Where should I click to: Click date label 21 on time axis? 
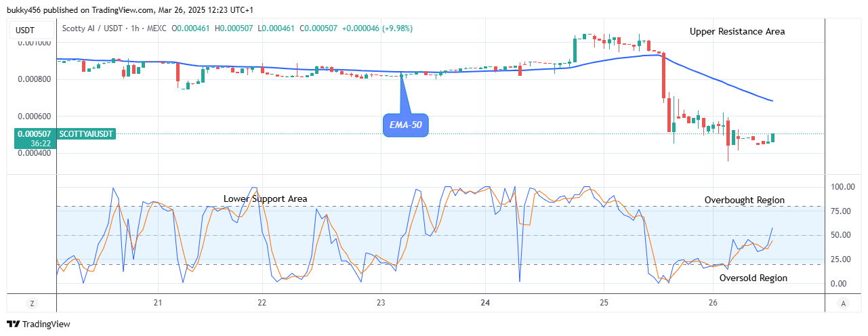pyautogui.click(x=158, y=303)
